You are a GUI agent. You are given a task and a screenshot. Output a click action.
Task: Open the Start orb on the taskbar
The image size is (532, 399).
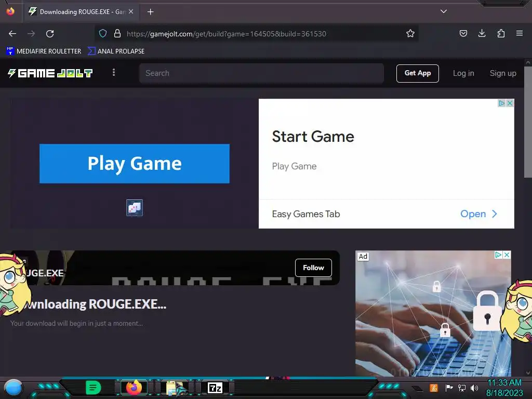[x=13, y=388]
